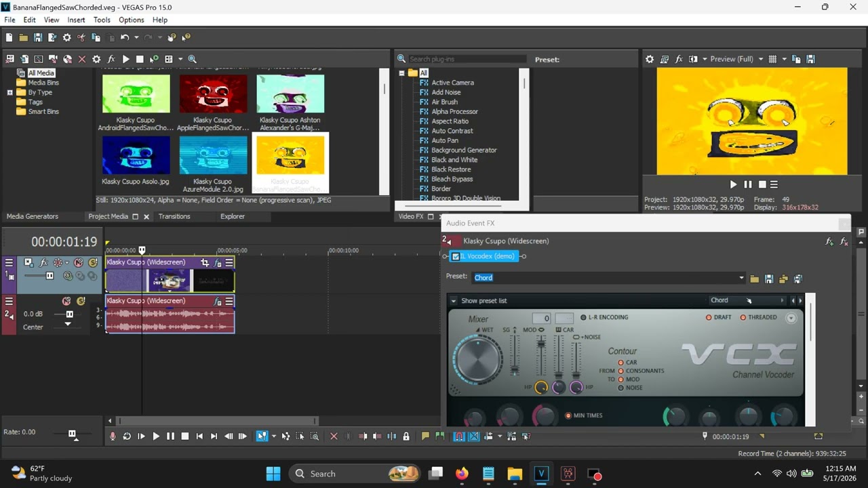
Task: Open the event pan/crop icon on video clip
Action: (205, 262)
